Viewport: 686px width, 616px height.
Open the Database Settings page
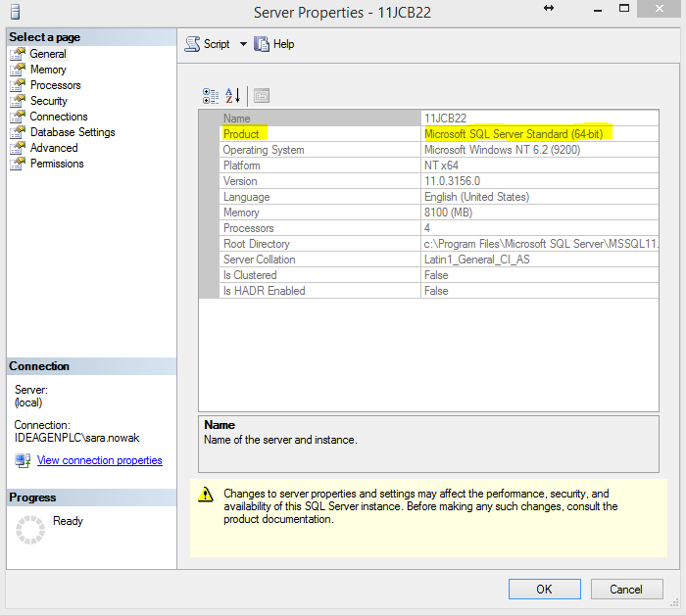click(x=73, y=132)
